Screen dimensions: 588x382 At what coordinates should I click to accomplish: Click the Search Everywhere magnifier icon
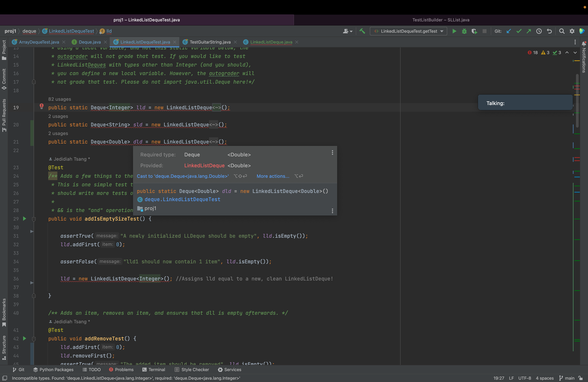click(562, 31)
